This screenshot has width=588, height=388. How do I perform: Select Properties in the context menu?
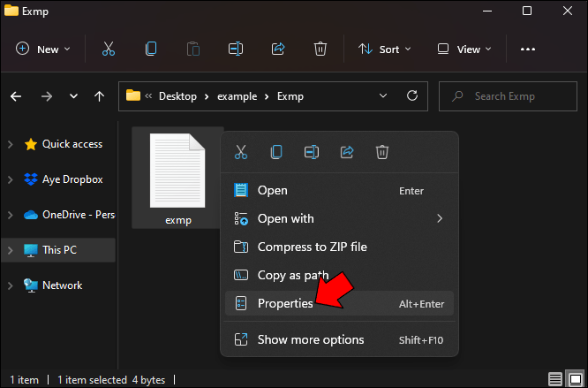tap(284, 304)
